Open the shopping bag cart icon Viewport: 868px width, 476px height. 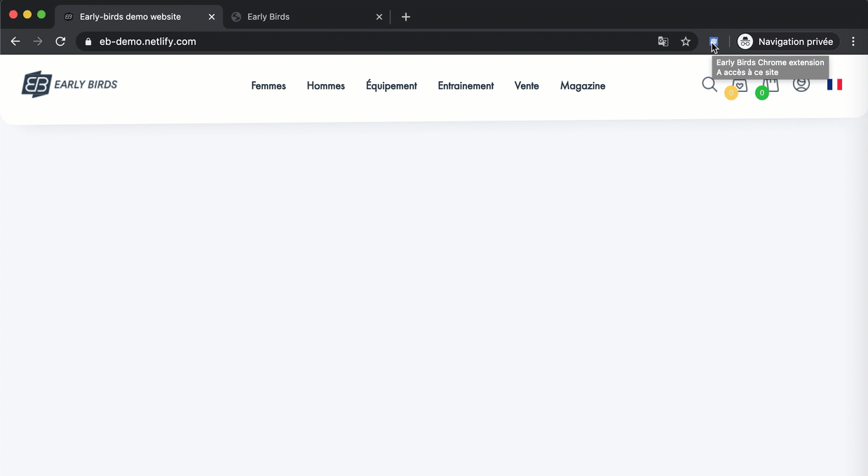pyautogui.click(x=771, y=84)
